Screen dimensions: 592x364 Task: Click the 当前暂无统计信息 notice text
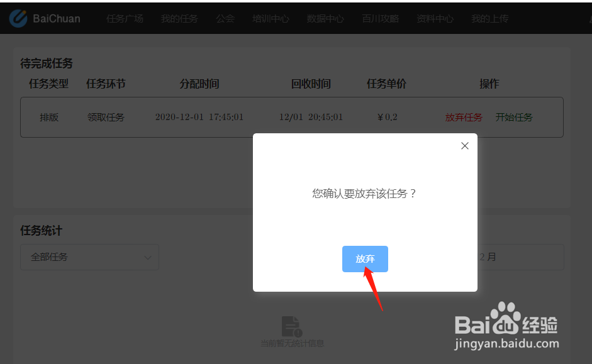292,343
